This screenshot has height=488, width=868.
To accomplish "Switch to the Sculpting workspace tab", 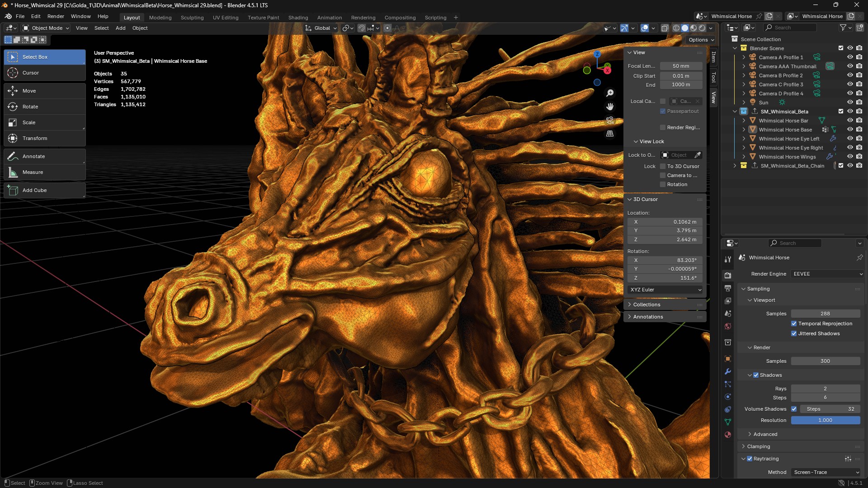I will pos(192,18).
